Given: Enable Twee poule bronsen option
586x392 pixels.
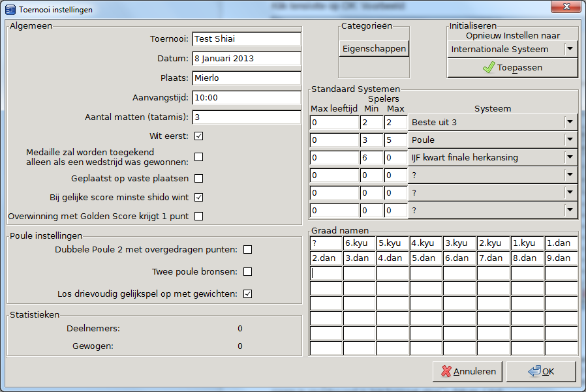Looking at the screenshot, I should pos(247,272).
